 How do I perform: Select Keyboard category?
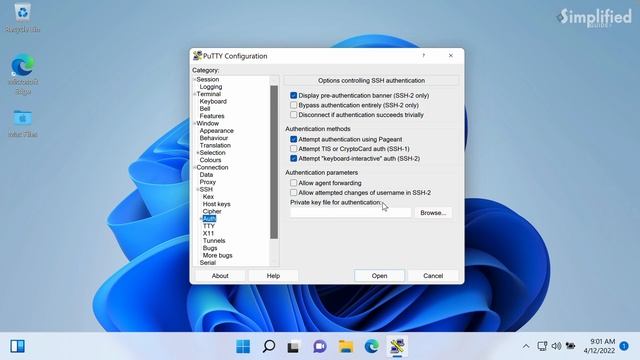[x=213, y=101]
